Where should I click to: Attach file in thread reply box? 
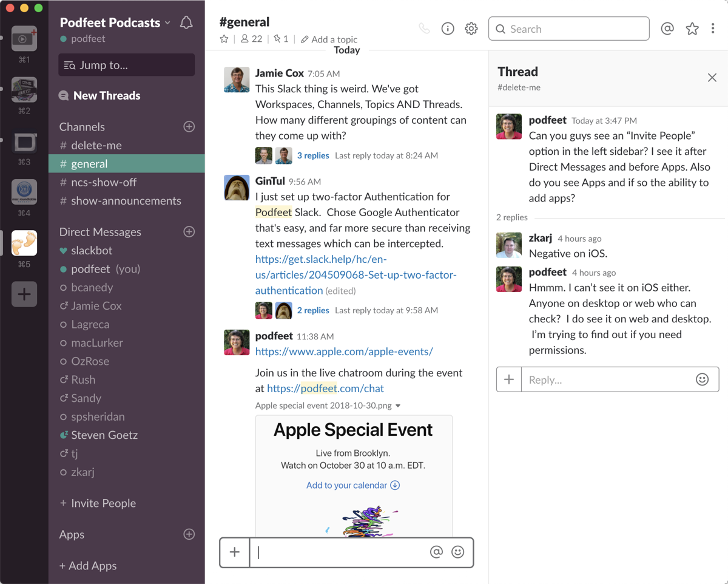[x=509, y=379]
